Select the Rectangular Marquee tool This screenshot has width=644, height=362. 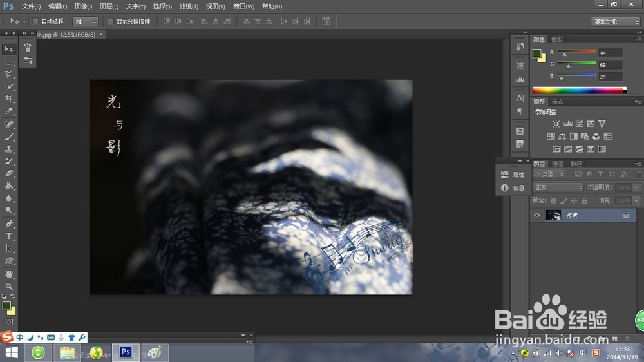tap(8, 62)
